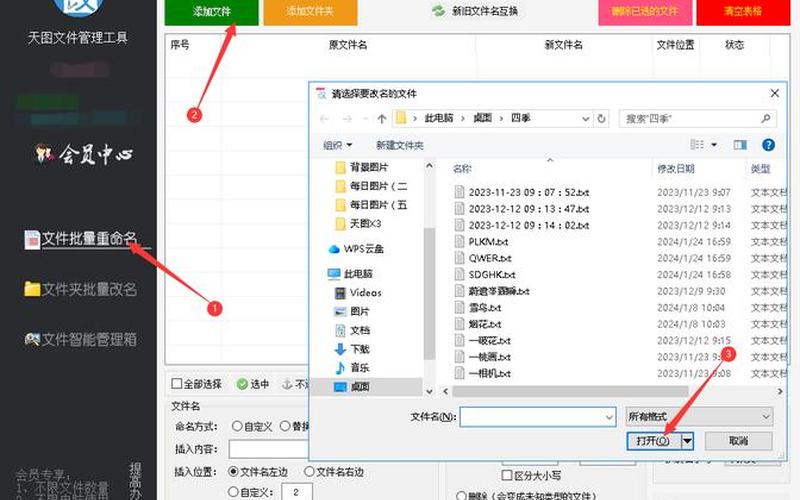Select file PLKM.txt
Screen dimensions: 800x500
pyautogui.click(x=482, y=242)
